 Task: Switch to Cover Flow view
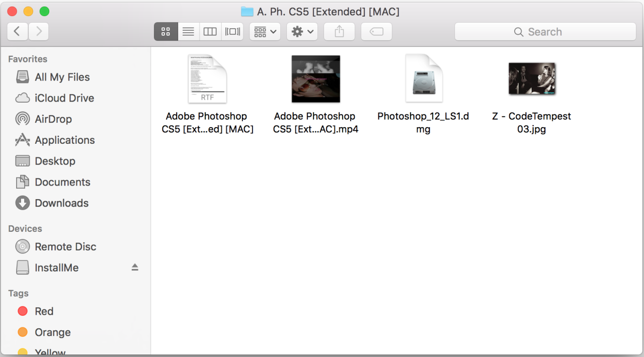point(232,32)
